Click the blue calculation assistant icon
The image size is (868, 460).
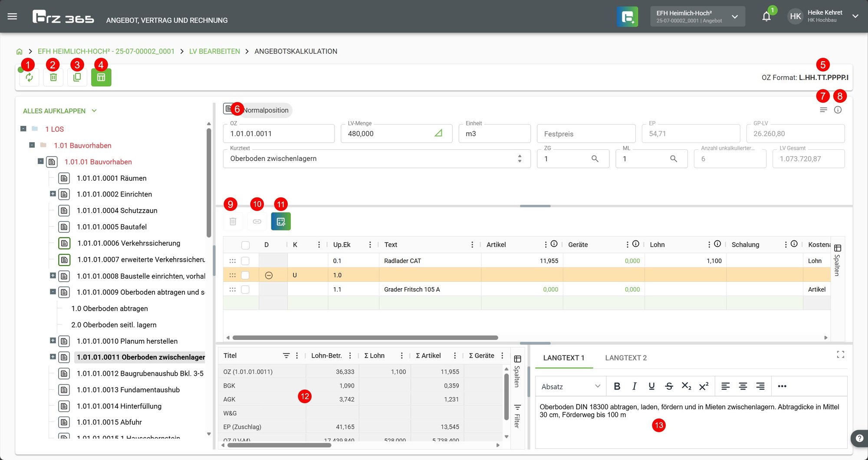[x=281, y=221]
